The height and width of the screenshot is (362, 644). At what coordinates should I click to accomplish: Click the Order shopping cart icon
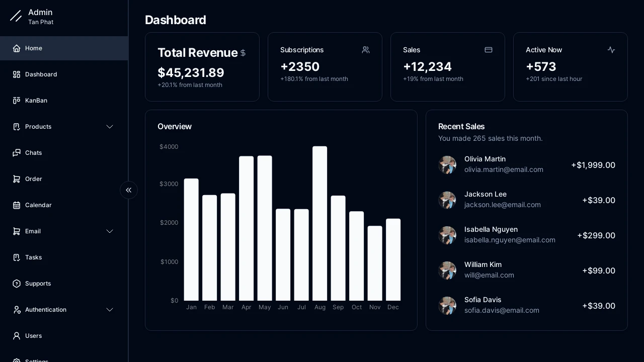(x=17, y=179)
